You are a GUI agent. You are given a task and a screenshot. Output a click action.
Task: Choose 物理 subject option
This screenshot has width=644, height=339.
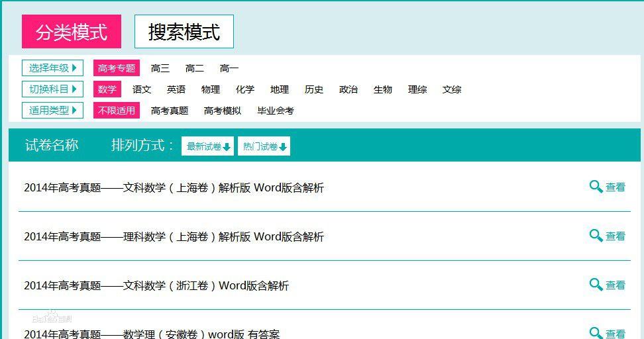tap(211, 89)
